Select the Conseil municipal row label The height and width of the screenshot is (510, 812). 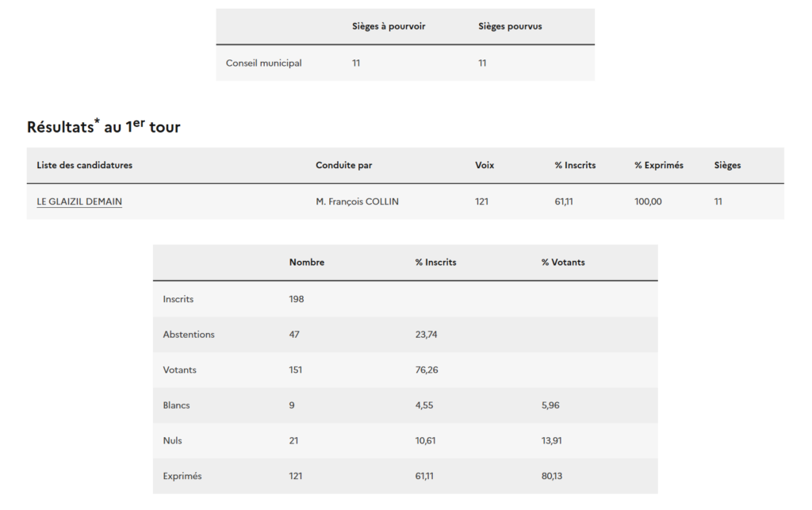click(263, 63)
